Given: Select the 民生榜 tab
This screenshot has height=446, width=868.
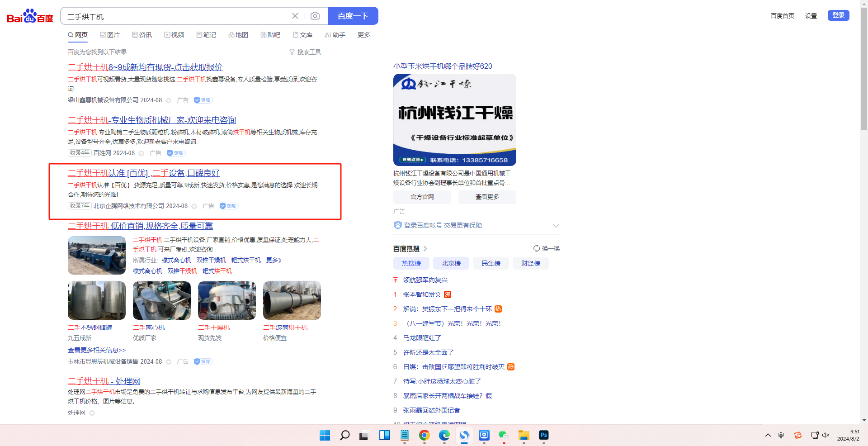Looking at the screenshot, I should [491, 263].
